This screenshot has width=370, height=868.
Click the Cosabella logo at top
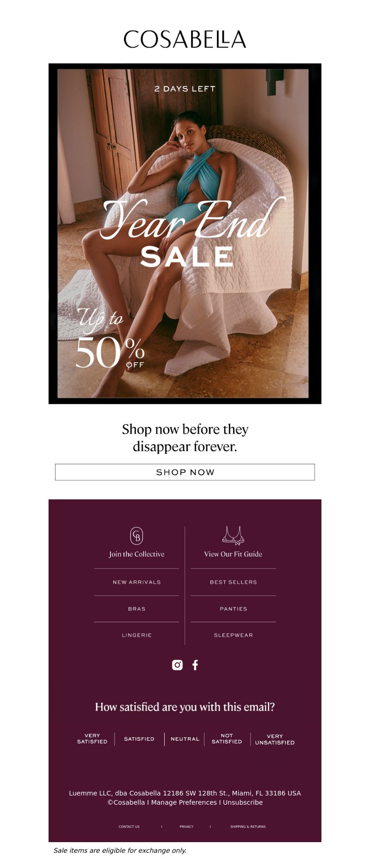[x=185, y=39]
